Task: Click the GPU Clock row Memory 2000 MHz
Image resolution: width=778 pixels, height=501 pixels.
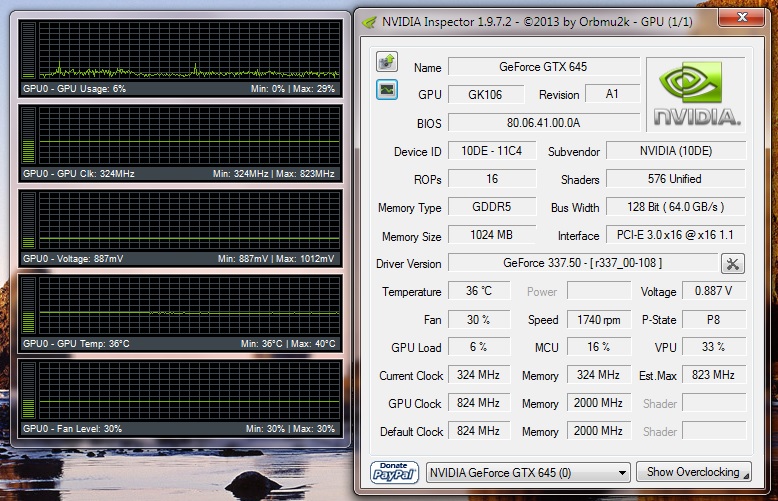Action: 599,403
